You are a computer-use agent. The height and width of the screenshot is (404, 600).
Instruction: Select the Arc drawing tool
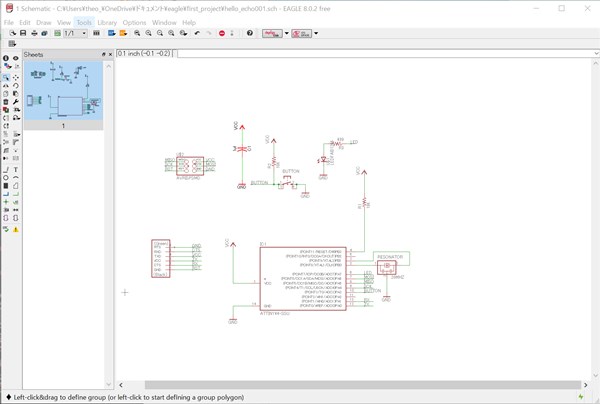point(16,178)
